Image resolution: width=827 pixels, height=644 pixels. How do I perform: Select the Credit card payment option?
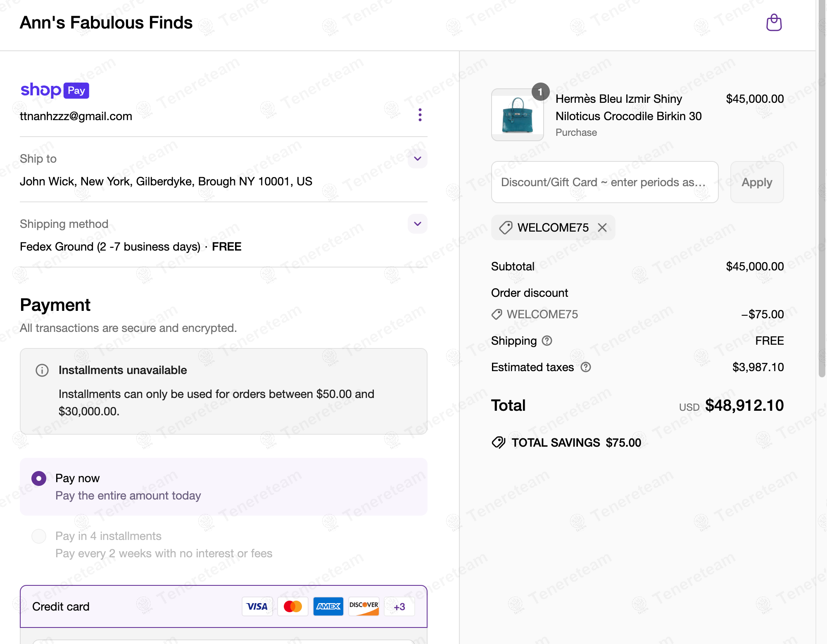pyautogui.click(x=223, y=606)
